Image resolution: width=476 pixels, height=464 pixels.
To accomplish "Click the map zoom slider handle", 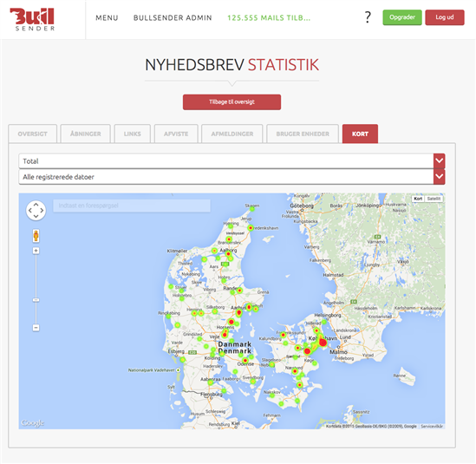I will point(36,300).
